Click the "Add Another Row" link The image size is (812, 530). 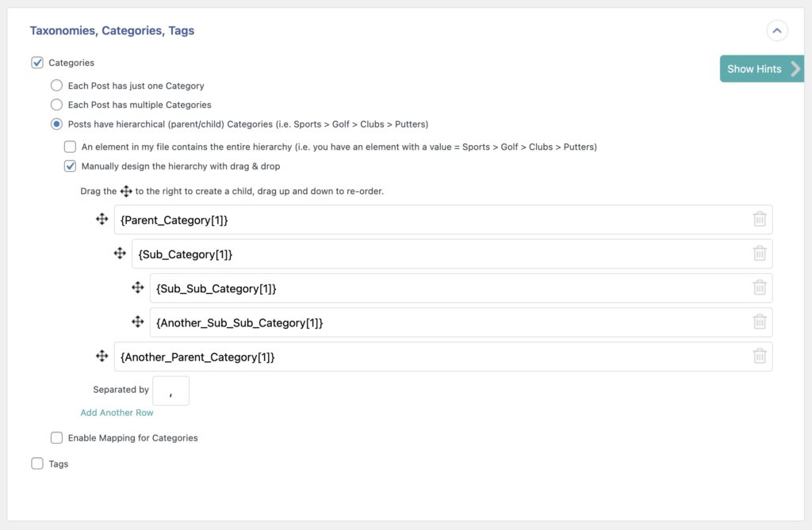[117, 412]
